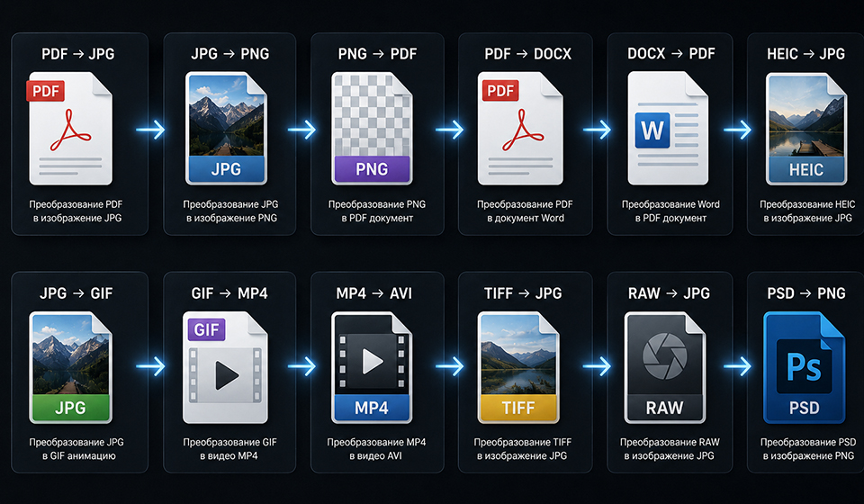Click the Word document icon

tap(668, 128)
